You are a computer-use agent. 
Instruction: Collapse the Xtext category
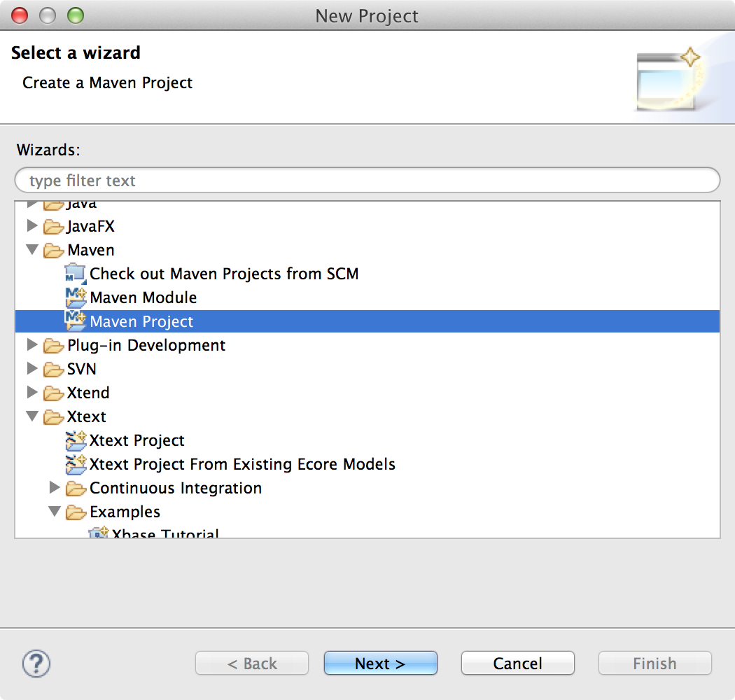tap(32, 416)
